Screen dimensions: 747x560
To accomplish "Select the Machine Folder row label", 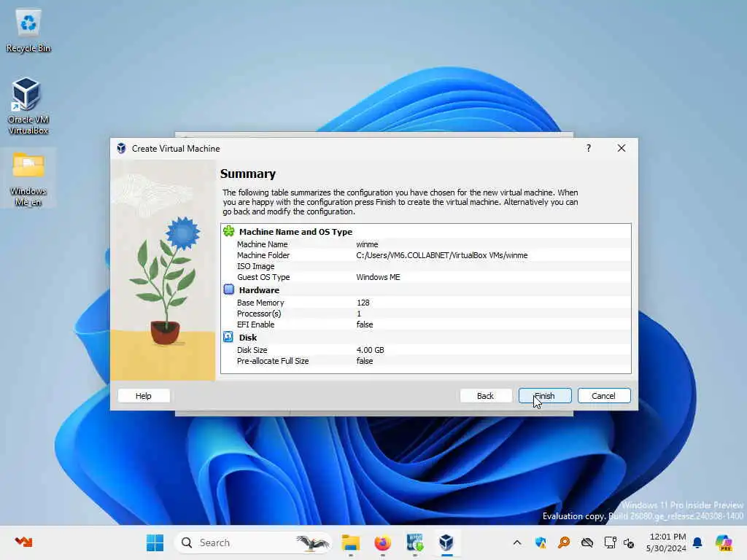I will [263, 255].
